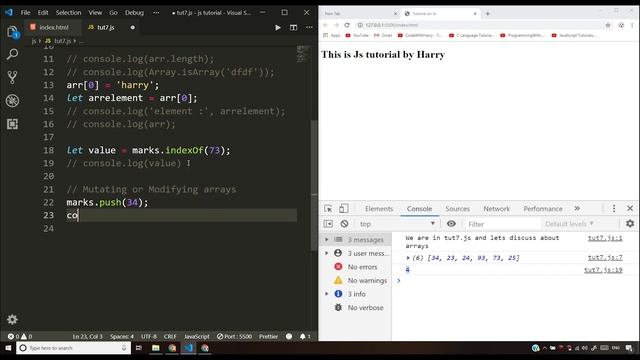Select the No warnings filter row

click(x=355, y=280)
